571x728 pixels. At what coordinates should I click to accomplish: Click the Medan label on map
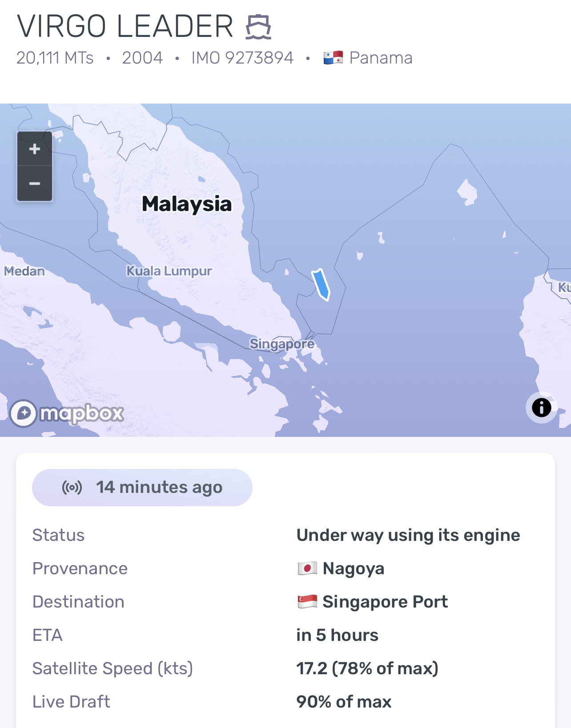click(x=24, y=271)
